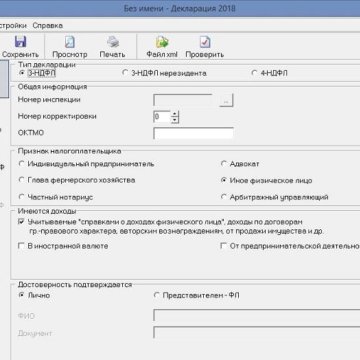Click the ОКТМО input field
The width and height of the screenshot is (360, 360).
(x=193, y=133)
